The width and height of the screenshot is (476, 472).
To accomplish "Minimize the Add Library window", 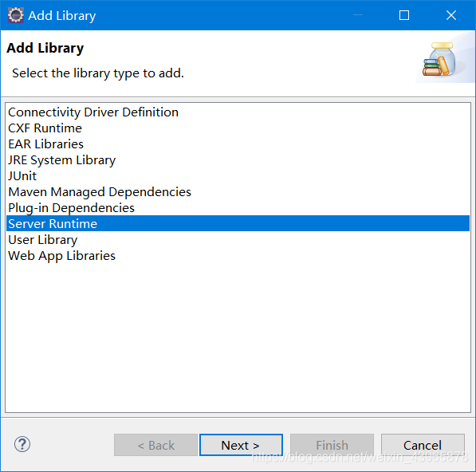I will [358, 15].
